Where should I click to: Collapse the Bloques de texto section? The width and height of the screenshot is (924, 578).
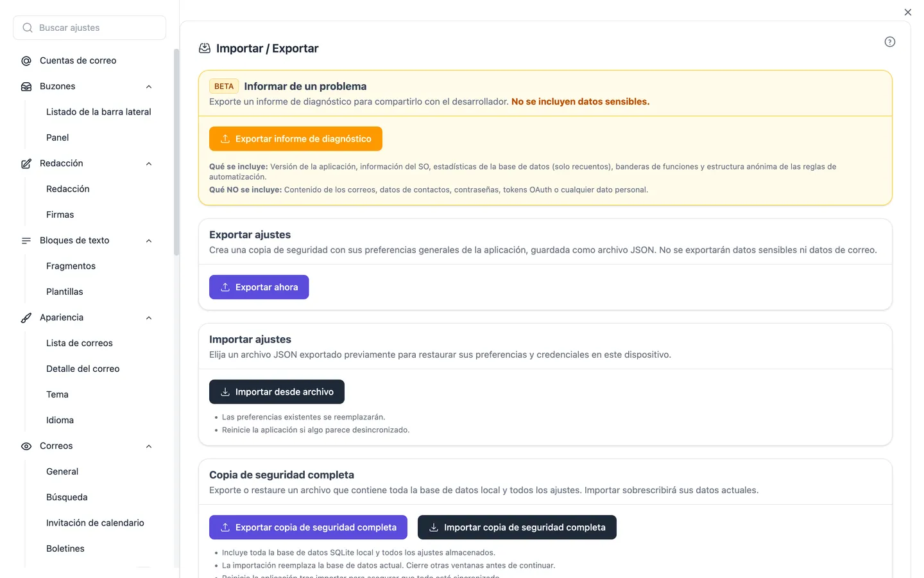pyautogui.click(x=149, y=241)
